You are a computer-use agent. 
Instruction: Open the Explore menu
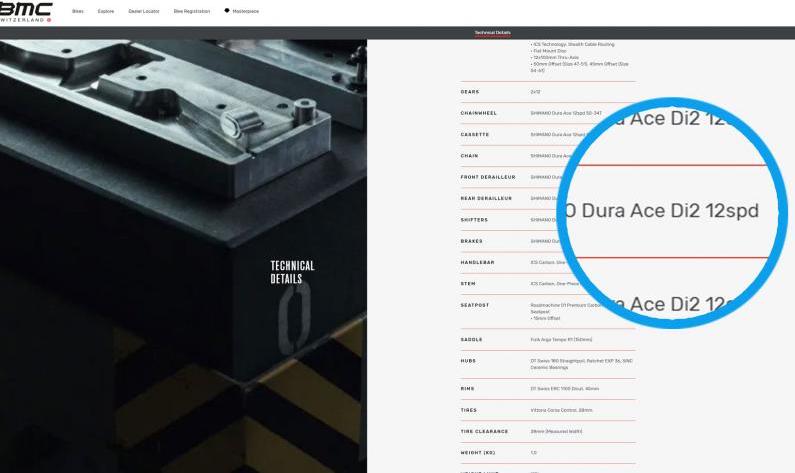point(106,11)
